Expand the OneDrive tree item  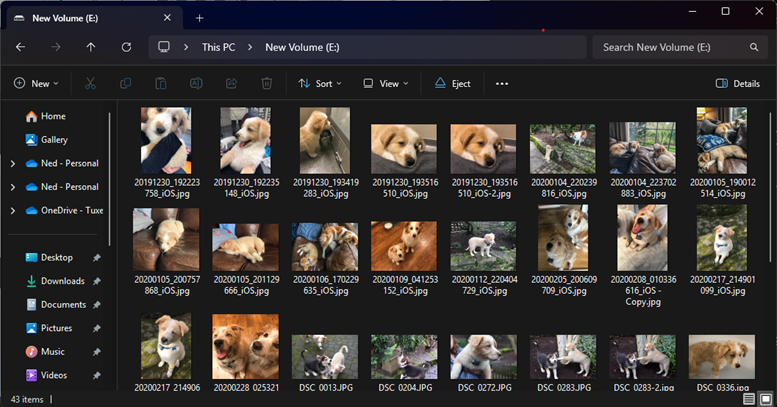(x=12, y=211)
